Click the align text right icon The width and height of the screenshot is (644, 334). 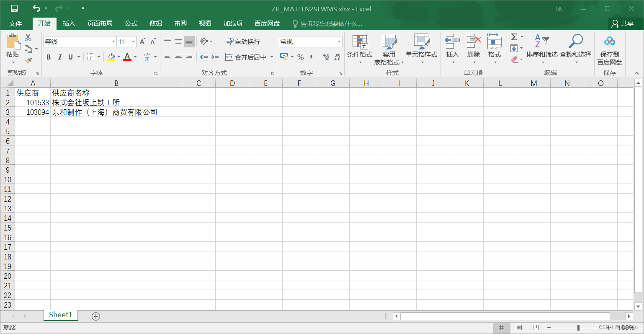click(189, 57)
